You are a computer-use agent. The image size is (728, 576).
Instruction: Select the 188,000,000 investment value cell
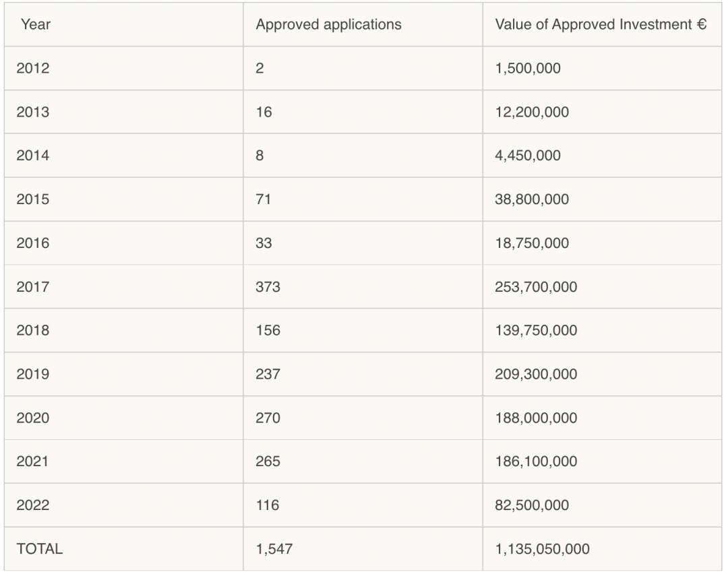click(536, 418)
